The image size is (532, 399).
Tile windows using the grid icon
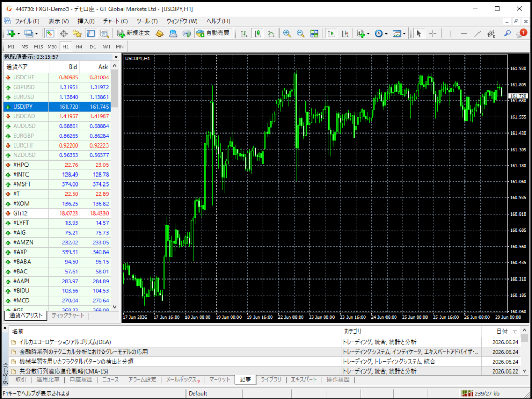314,33
